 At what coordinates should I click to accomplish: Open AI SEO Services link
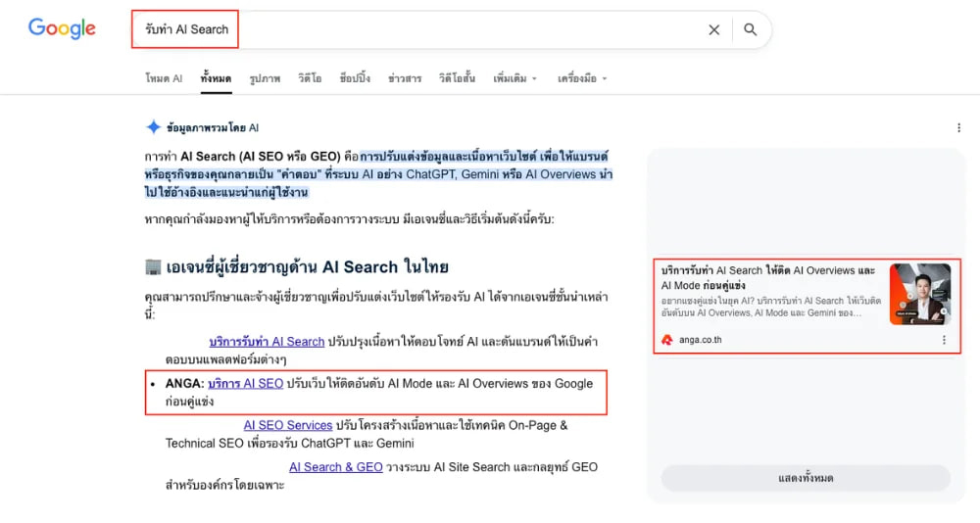tap(288, 425)
